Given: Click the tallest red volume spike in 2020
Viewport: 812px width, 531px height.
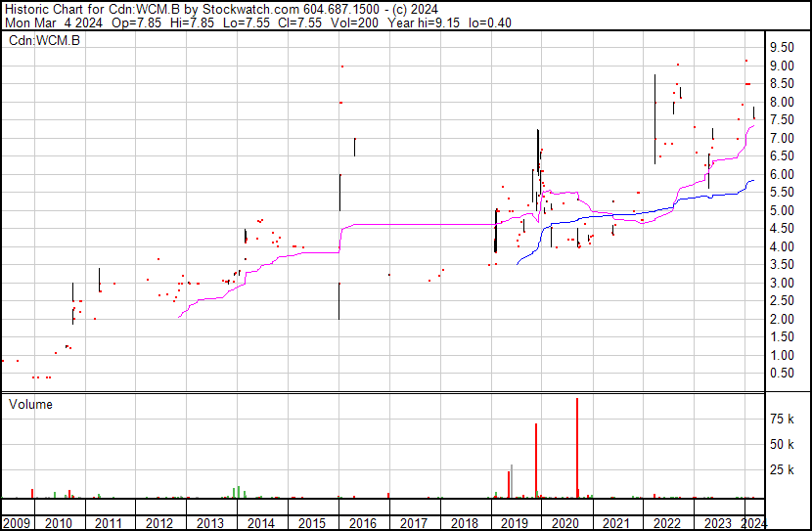Looking at the screenshot, I should tap(577, 450).
